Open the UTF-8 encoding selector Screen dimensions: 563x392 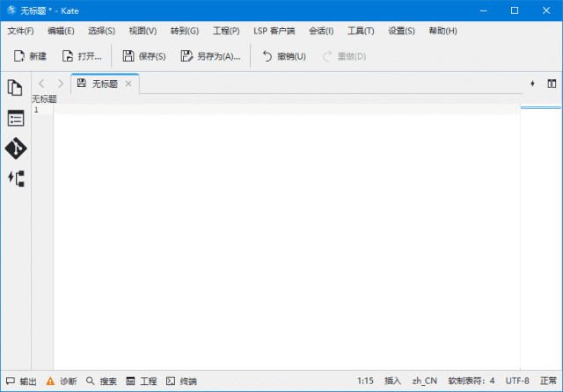[516, 381]
